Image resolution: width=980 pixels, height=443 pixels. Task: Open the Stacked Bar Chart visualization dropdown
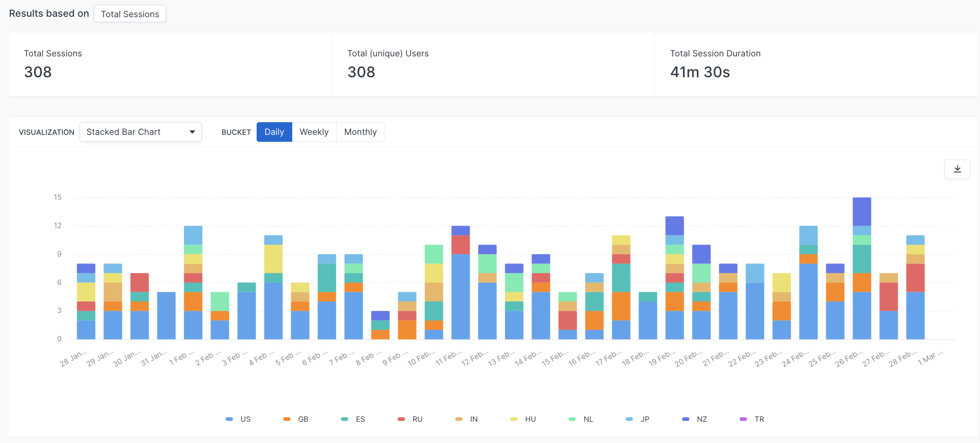(141, 132)
